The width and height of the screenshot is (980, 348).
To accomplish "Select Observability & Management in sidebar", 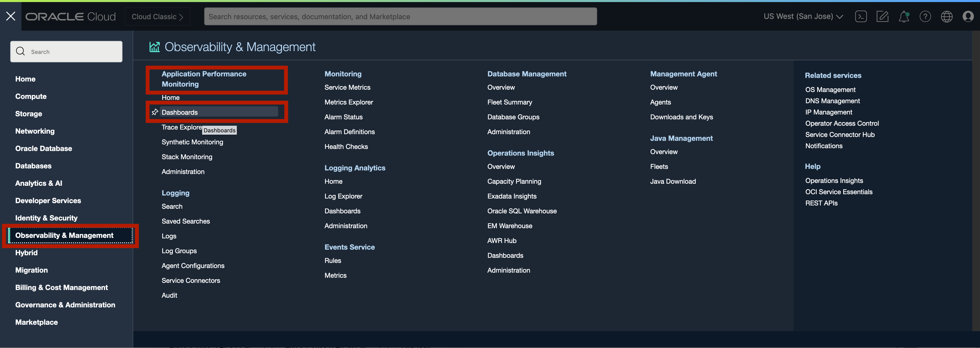I will coord(64,235).
